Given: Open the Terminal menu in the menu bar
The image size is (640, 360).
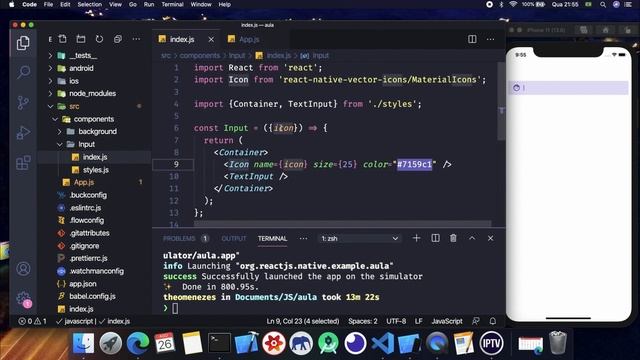Looking at the screenshot, I should pyautogui.click(x=172, y=4).
